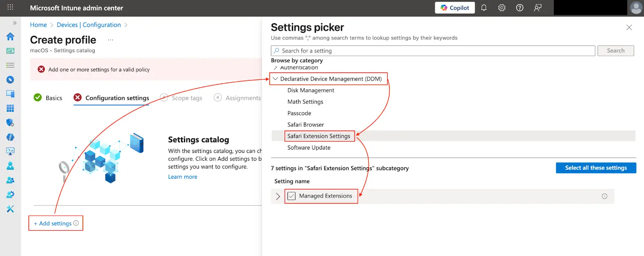
Task: Go to Home in sidebar
Action: (x=10, y=37)
